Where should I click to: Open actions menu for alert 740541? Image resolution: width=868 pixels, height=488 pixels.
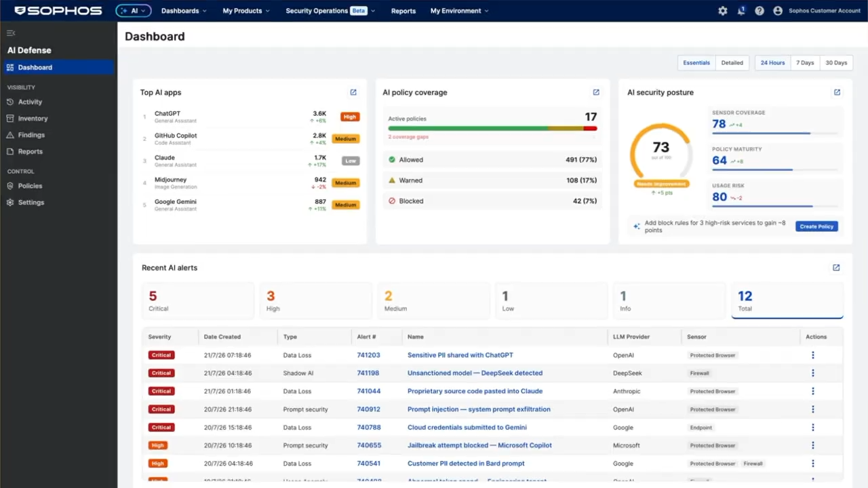(813, 464)
